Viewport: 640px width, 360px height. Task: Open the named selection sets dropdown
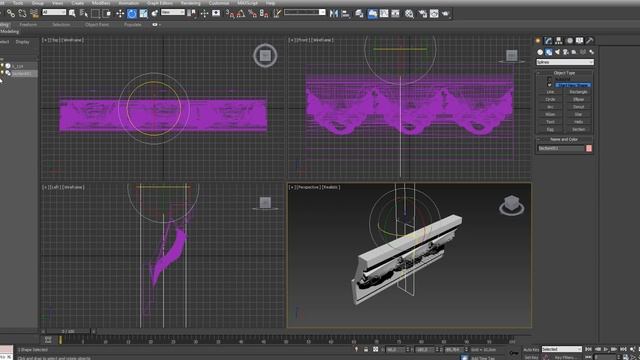[305, 13]
